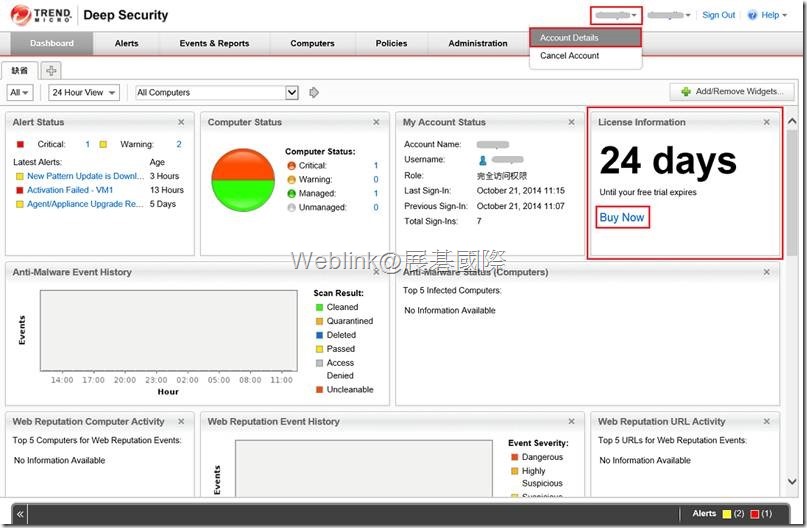Collapse the bottom alerts bar with double arrow

point(20,514)
